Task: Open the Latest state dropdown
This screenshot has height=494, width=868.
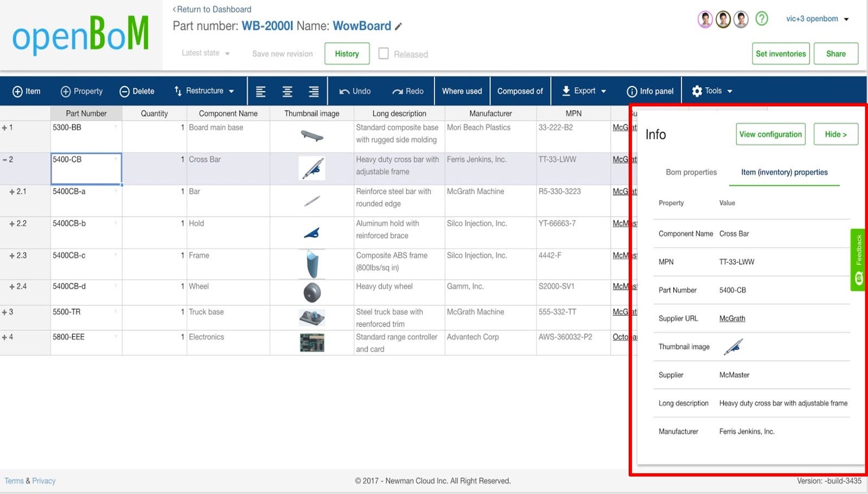Action: click(206, 53)
